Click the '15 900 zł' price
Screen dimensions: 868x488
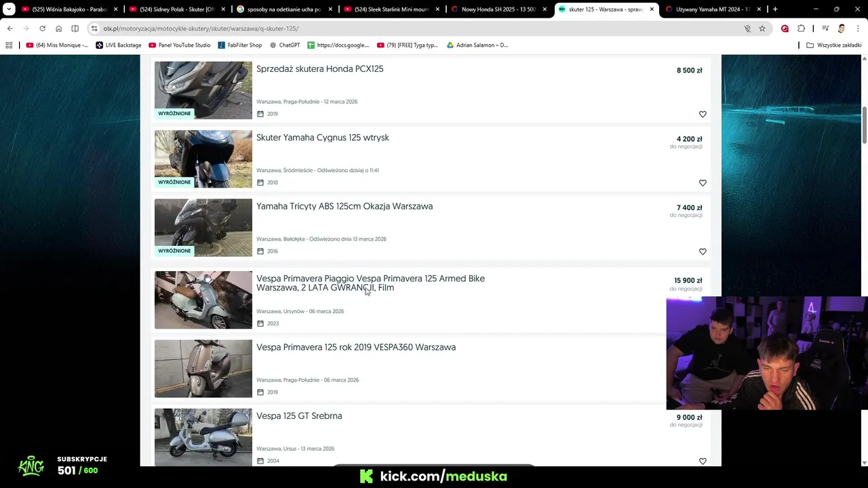pyautogui.click(x=688, y=281)
